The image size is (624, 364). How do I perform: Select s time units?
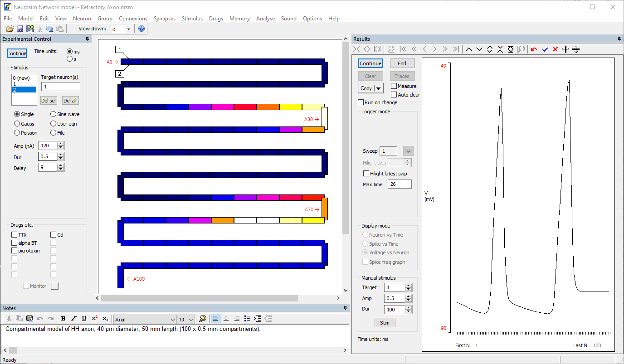[69, 58]
